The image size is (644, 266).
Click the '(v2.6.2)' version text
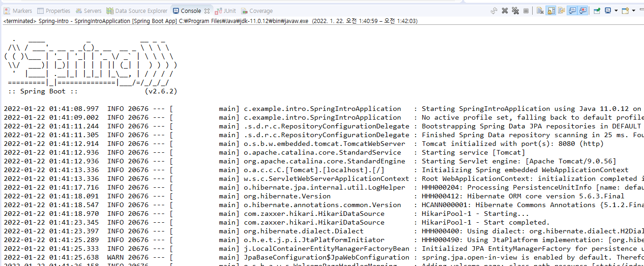tap(161, 91)
